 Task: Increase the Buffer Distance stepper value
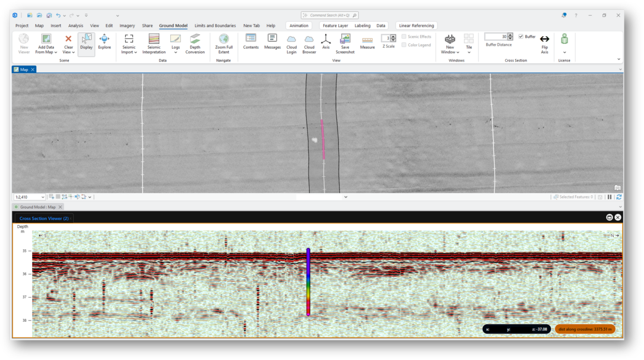click(x=510, y=35)
